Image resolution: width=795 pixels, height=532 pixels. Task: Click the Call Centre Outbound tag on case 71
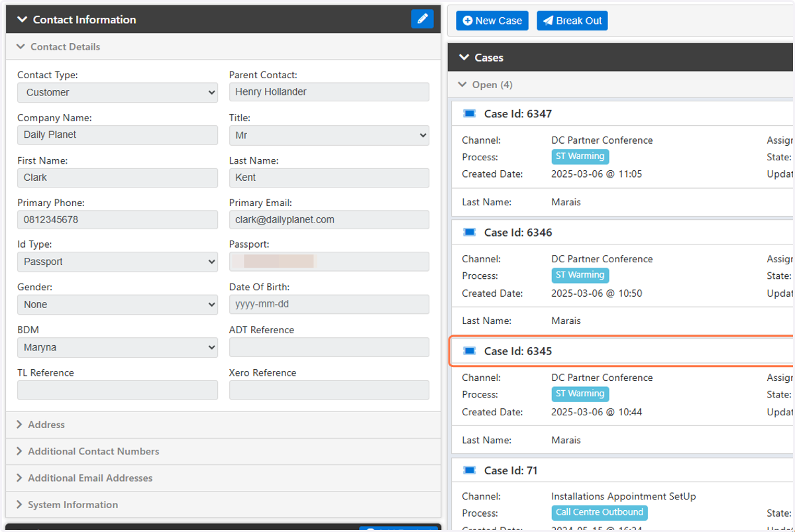pyautogui.click(x=600, y=512)
